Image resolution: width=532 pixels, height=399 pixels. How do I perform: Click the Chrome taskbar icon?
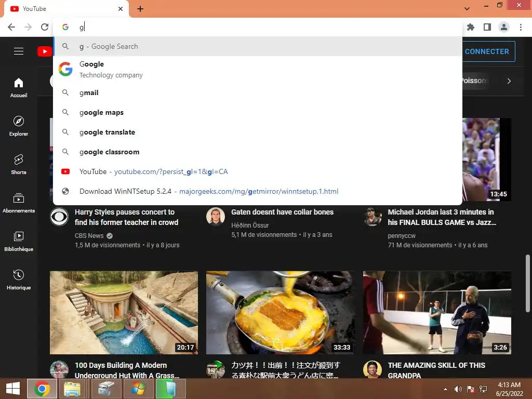coord(42,389)
